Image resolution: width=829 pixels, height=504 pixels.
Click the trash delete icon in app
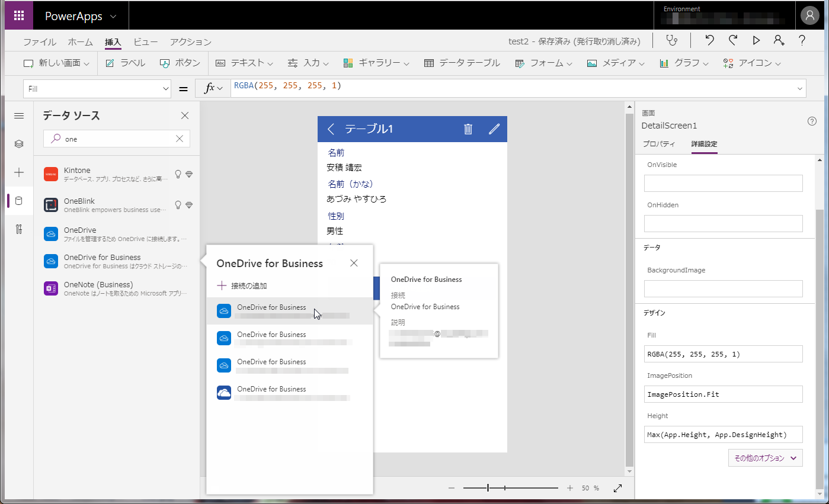pos(468,129)
